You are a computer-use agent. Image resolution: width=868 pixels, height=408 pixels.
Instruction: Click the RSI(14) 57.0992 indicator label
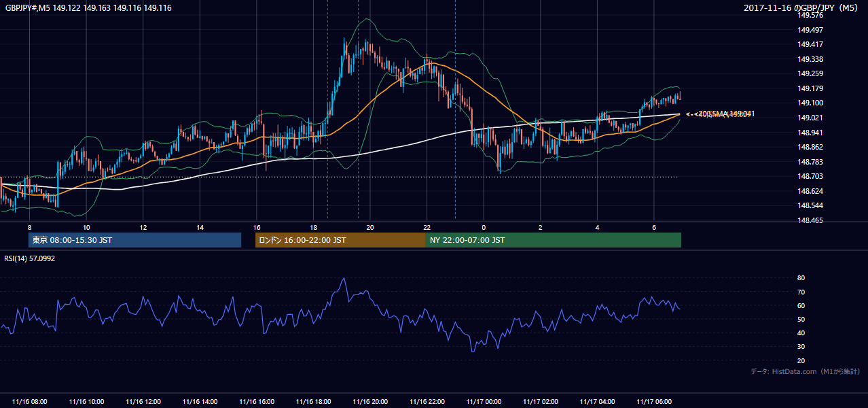pos(29,259)
